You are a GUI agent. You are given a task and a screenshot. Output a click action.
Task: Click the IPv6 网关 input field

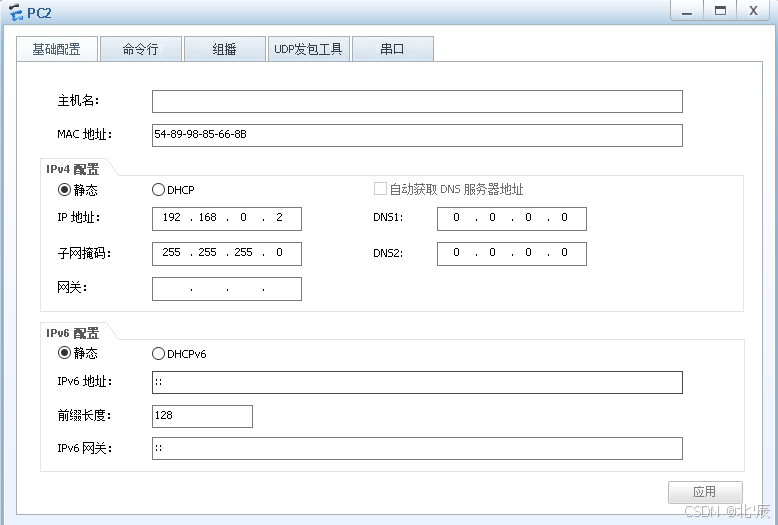[x=417, y=448]
